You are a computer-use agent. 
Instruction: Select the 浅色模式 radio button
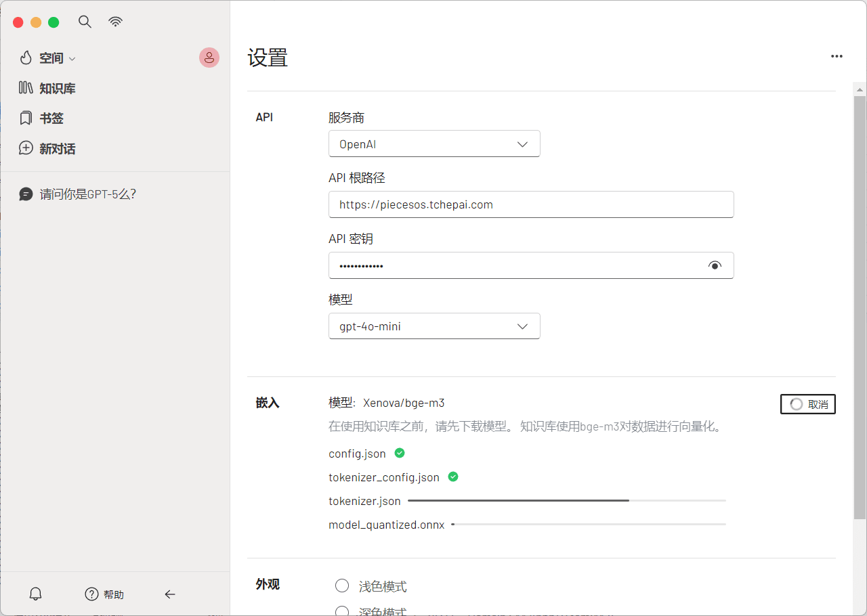click(x=342, y=586)
